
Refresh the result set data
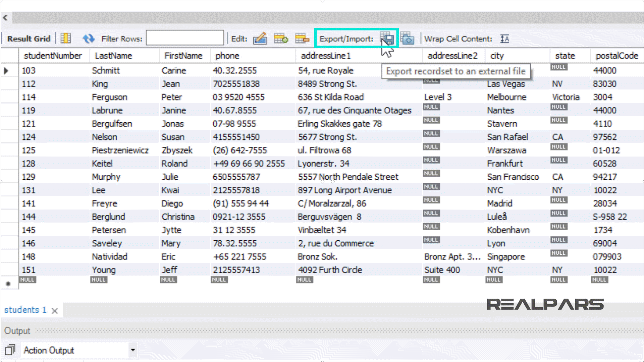click(89, 39)
